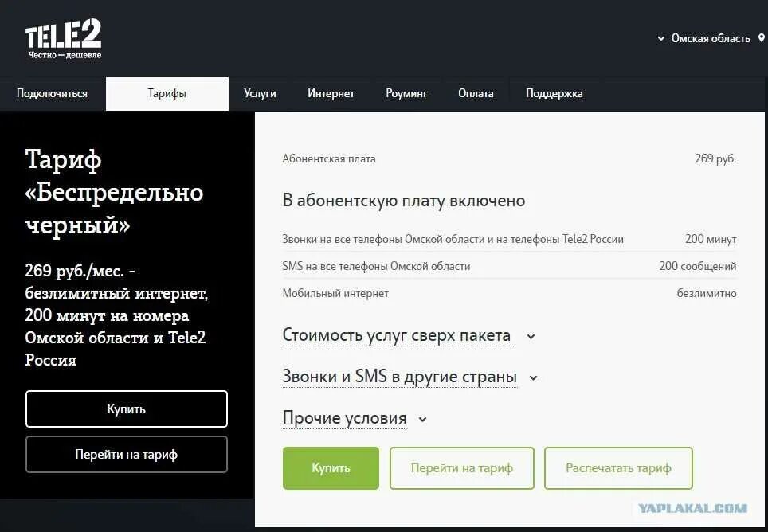The height and width of the screenshot is (532, 768).
Task: Open the Интернет menu item
Action: (331, 93)
